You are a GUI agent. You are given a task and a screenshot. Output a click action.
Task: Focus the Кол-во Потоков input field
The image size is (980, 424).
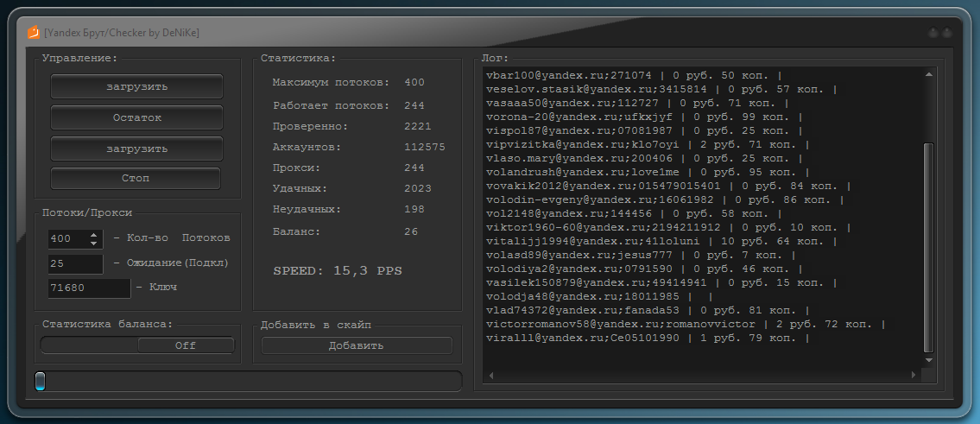click(x=68, y=239)
